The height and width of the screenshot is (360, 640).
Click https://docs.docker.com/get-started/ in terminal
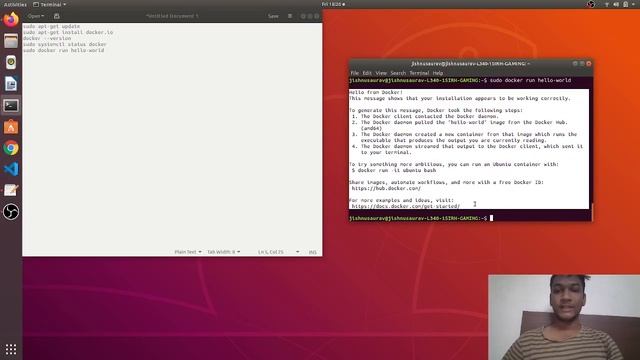click(405, 206)
